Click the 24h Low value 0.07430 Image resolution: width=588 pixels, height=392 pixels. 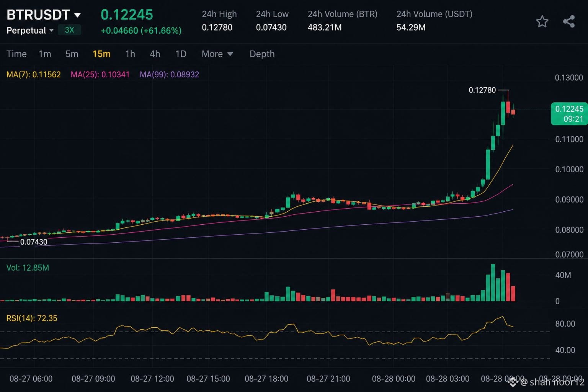coord(271,28)
